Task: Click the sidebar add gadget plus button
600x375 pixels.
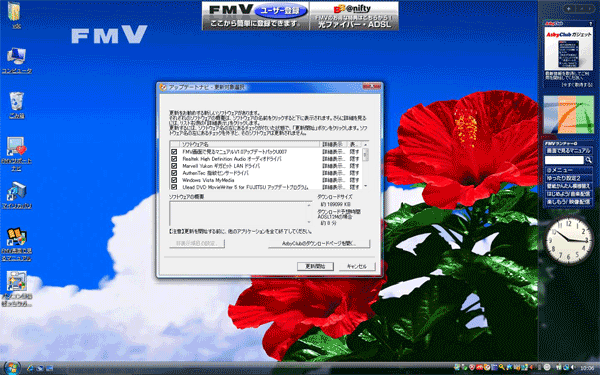Action: tap(569, 8)
